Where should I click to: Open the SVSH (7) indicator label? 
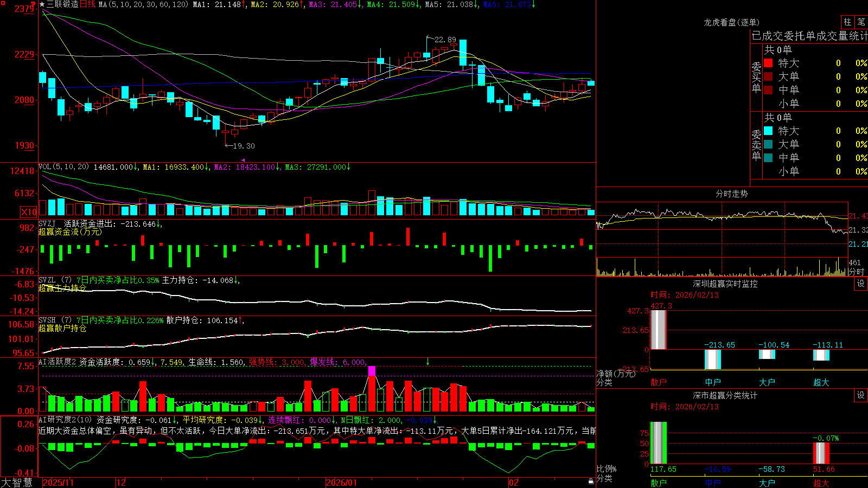[56, 320]
